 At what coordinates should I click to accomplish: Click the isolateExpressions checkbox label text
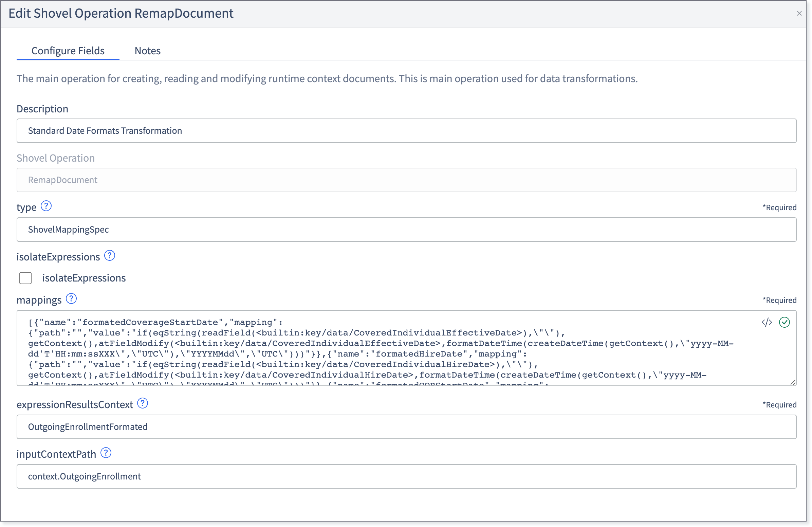pyautogui.click(x=84, y=278)
